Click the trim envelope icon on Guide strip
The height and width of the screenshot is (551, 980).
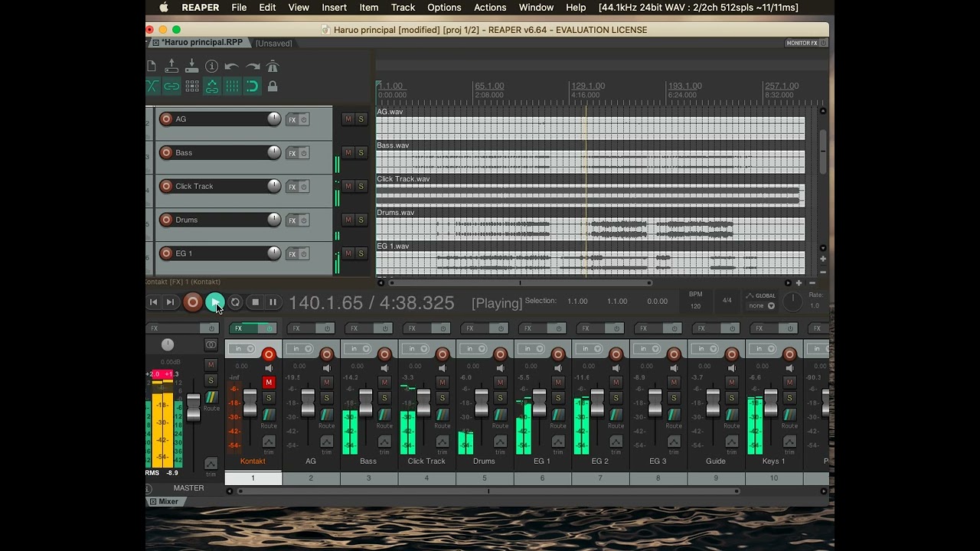click(x=731, y=442)
